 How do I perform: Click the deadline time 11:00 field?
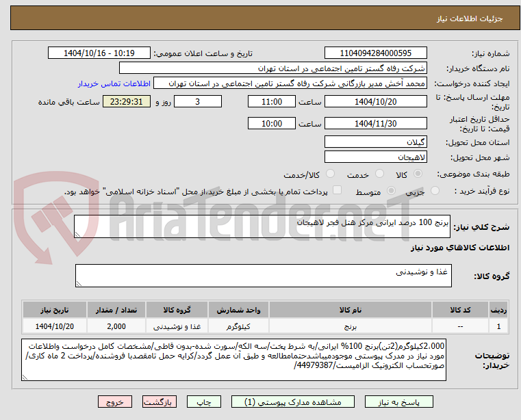coord(272,102)
